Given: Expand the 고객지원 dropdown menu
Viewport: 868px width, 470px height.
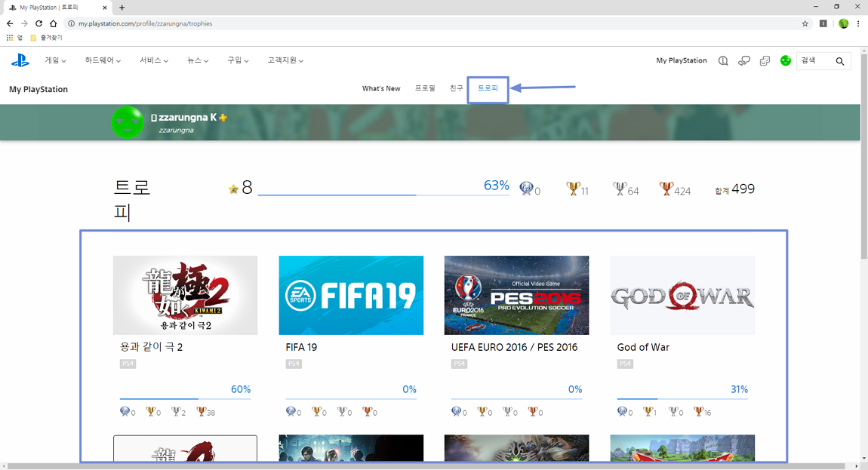Looking at the screenshot, I should [x=285, y=60].
